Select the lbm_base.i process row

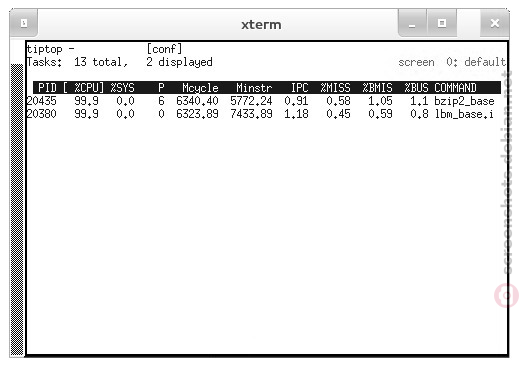click(263, 114)
